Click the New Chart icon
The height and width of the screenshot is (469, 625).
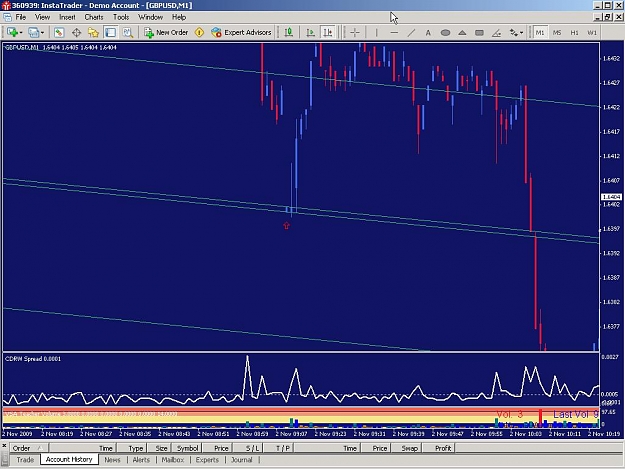(x=12, y=32)
